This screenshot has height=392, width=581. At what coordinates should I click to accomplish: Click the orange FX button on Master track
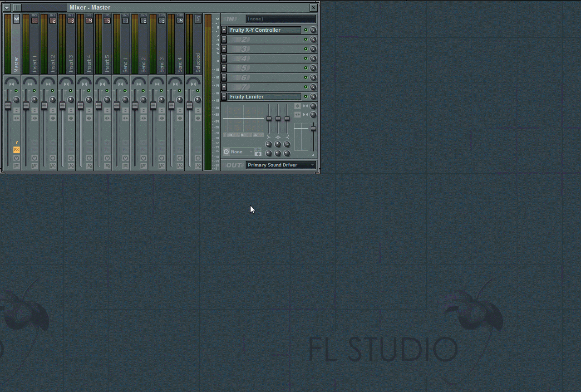[x=16, y=150]
